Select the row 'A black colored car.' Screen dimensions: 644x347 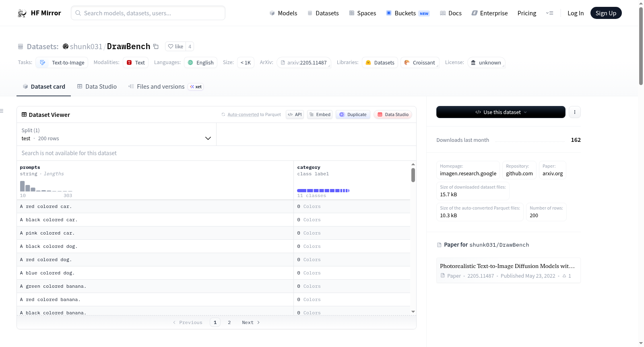click(213, 220)
